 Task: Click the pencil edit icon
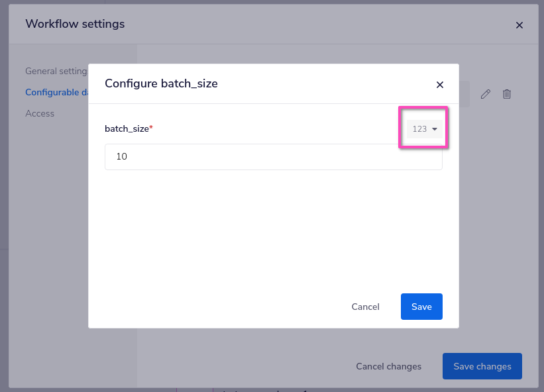click(x=485, y=94)
